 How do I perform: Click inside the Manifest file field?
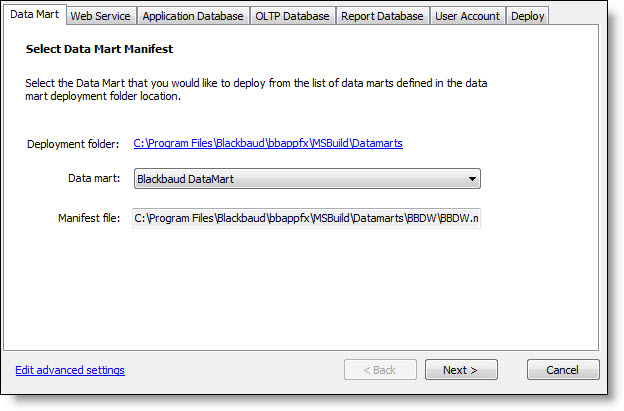tap(306, 218)
